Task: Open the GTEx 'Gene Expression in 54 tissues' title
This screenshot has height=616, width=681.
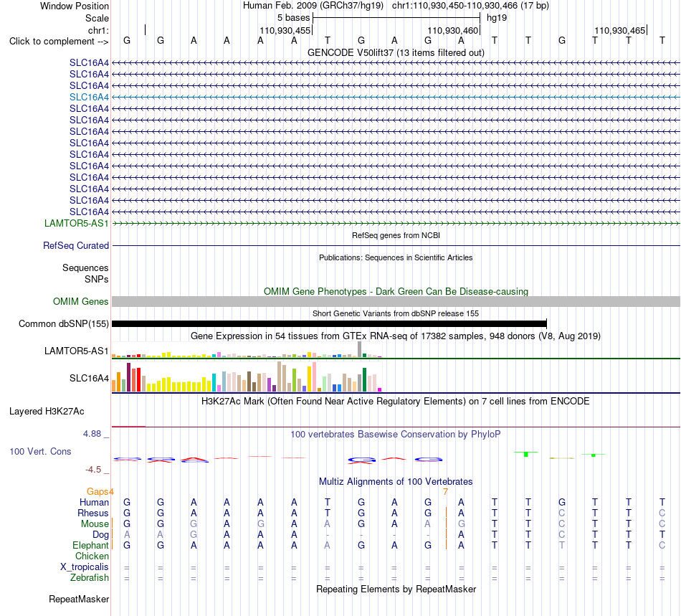Action: (396, 336)
